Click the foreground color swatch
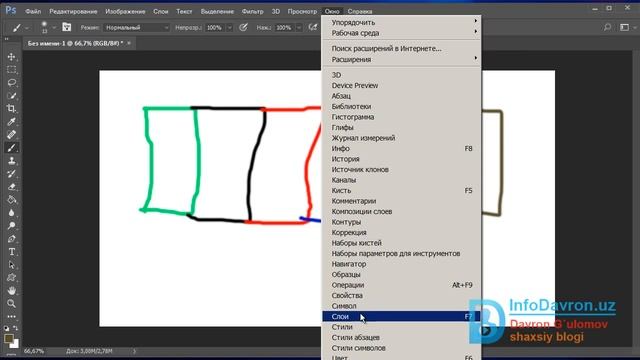The height and width of the screenshot is (360, 640). (x=8, y=338)
